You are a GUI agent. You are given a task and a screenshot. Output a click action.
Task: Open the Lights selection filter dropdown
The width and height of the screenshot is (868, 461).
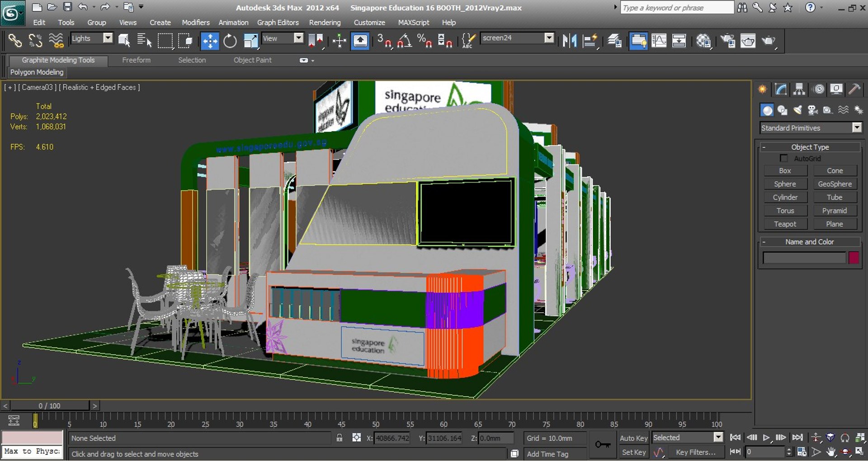click(x=108, y=38)
